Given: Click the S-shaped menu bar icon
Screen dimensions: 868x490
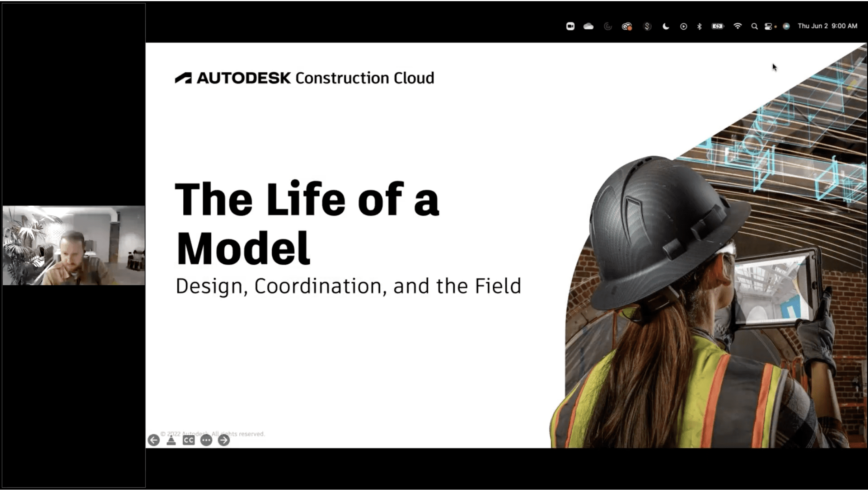Looking at the screenshot, I should click(x=647, y=26).
